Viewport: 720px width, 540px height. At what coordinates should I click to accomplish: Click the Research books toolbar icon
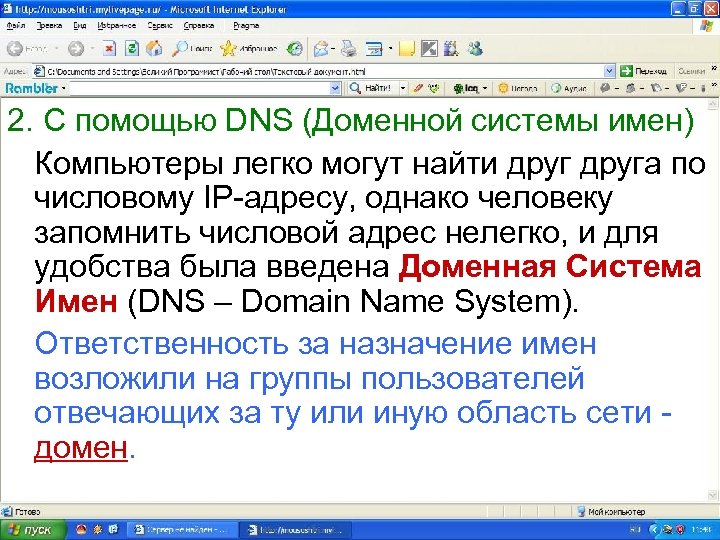452,48
